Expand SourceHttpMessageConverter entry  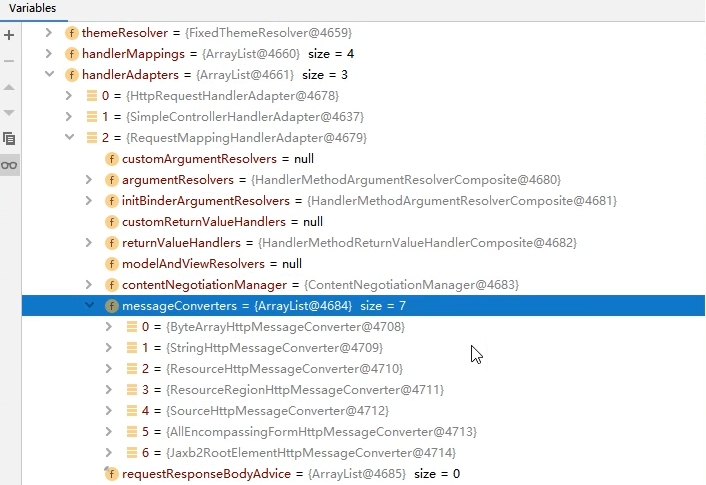109,411
